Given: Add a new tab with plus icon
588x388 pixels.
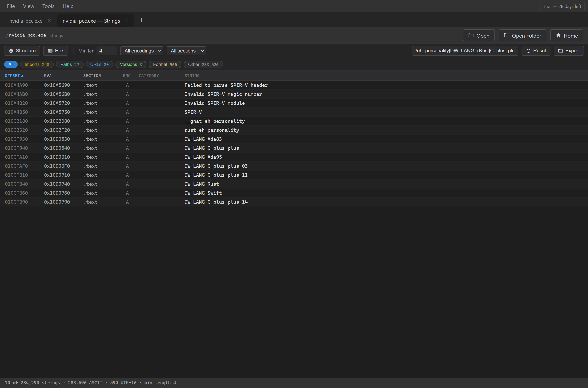Looking at the screenshot, I should [x=141, y=20].
